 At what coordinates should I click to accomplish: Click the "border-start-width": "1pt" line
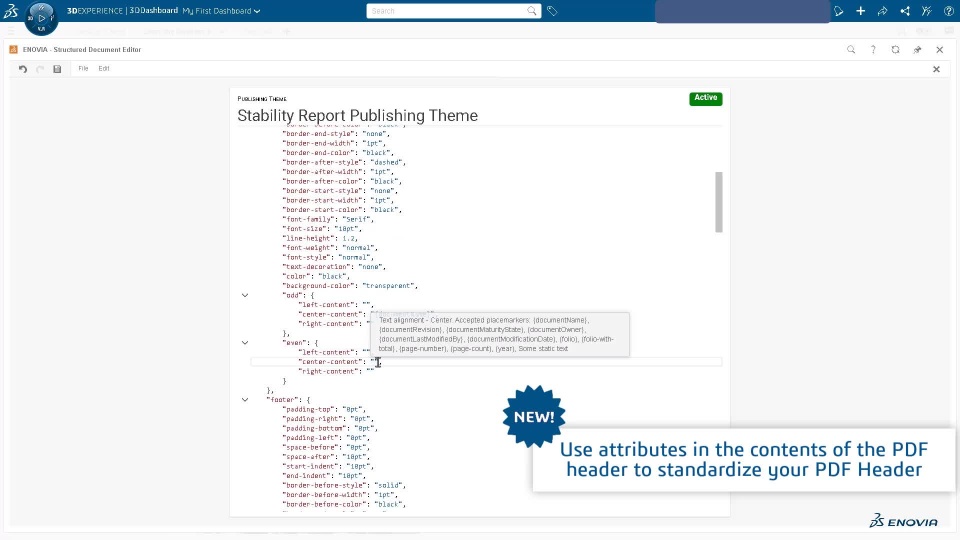[x=337, y=200]
